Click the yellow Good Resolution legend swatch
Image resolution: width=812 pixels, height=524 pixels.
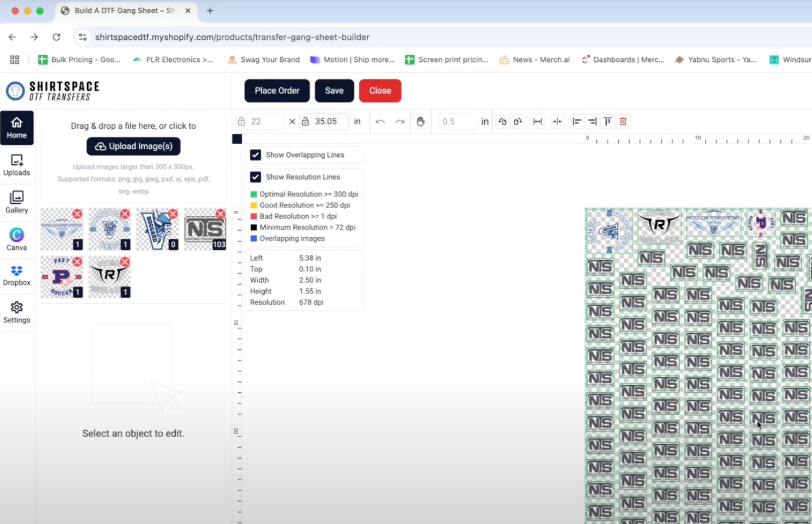point(253,205)
